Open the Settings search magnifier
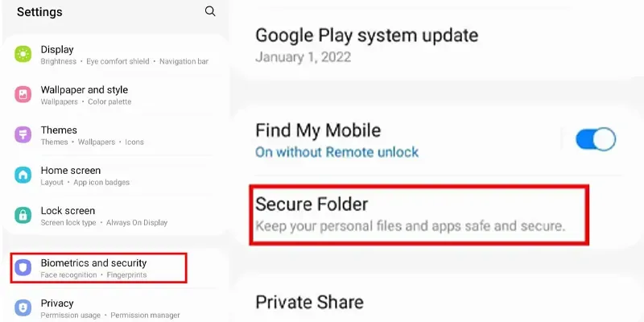 tap(210, 11)
